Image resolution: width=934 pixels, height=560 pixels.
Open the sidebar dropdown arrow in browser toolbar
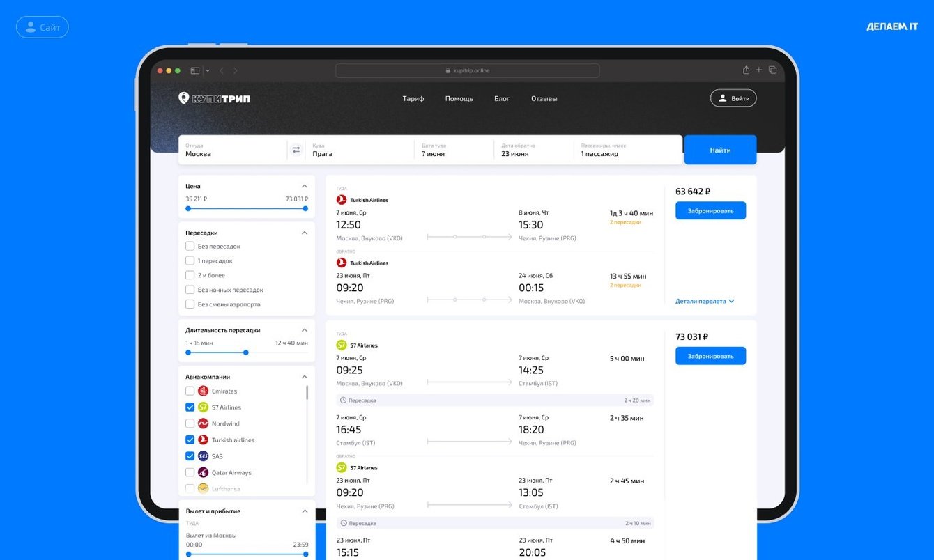coord(207,71)
